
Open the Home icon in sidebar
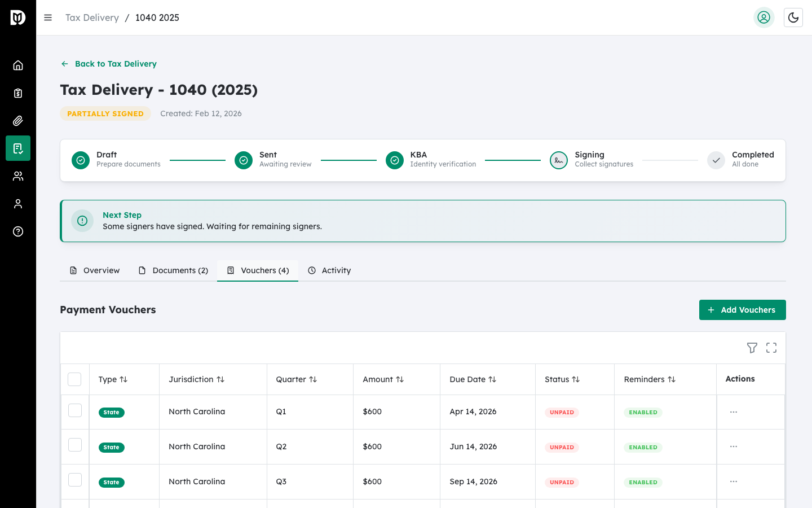(x=18, y=65)
